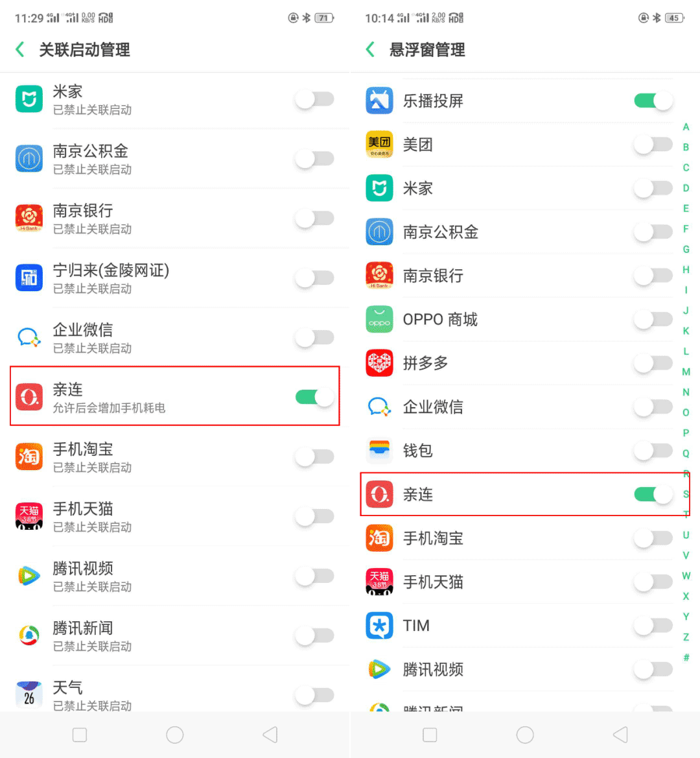Screen dimensions: 700x758
Task: Tap the 南京银行 icon in the left list
Action: tap(29, 218)
